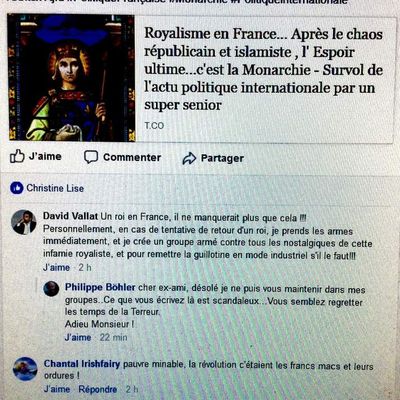This screenshot has width=400, height=400.
Task: Like Chantal Irishfairy's comment with J'aime
Action: point(57,389)
